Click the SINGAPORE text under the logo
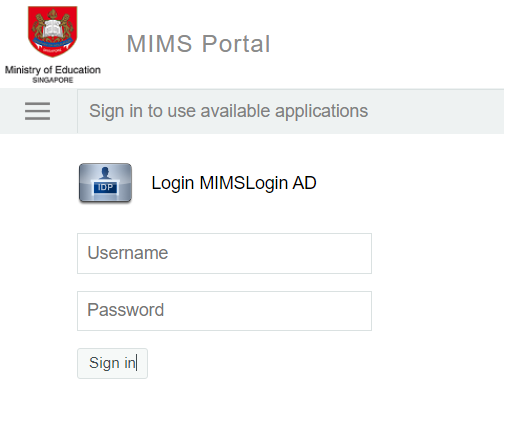Screen dimensions: 506x426 53,80
